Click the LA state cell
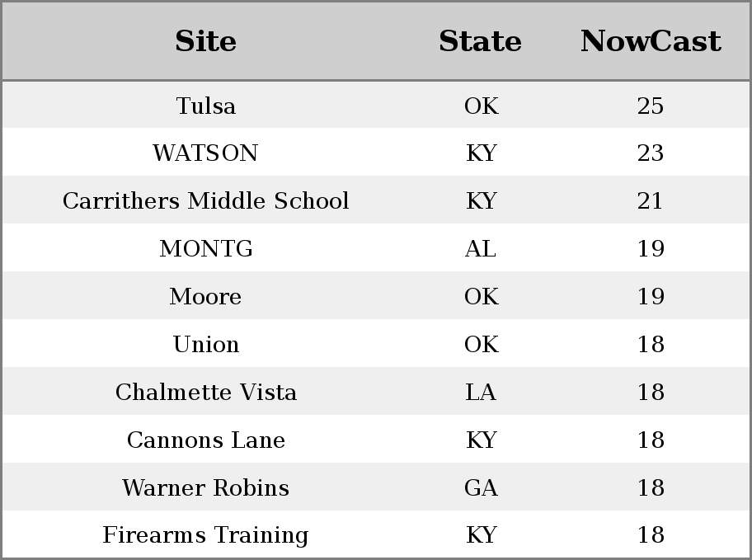The width and height of the screenshot is (752, 560). [481, 392]
